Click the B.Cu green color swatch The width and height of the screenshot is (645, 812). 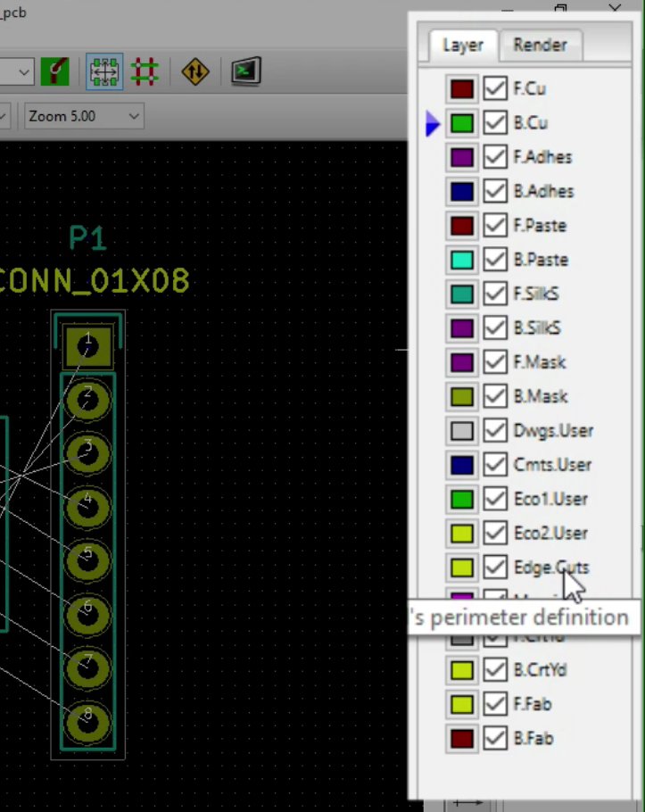461,123
